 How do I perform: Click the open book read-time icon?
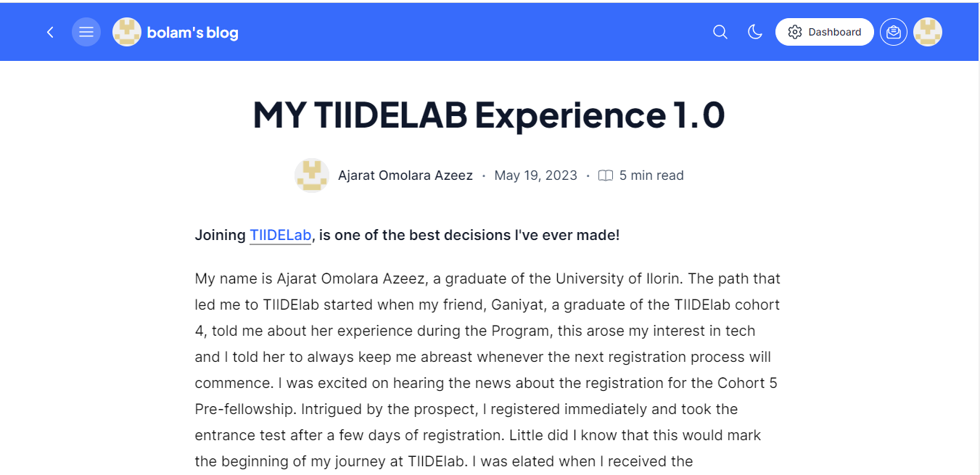point(606,175)
